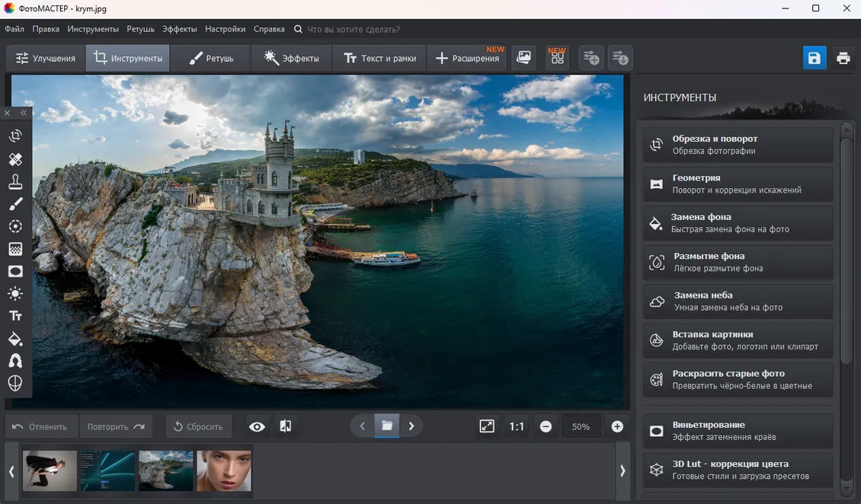Open the Print function
This screenshot has height=504, width=861.
(843, 57)
